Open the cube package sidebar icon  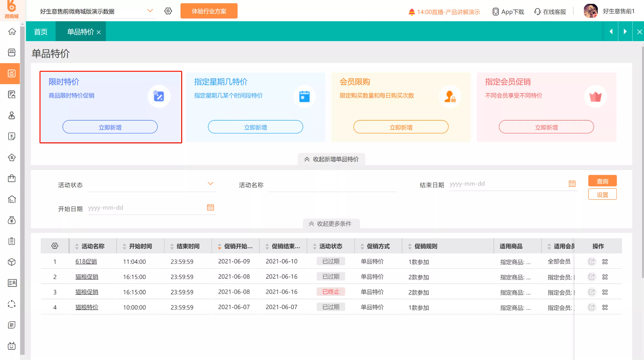click(x=12, y=262)
